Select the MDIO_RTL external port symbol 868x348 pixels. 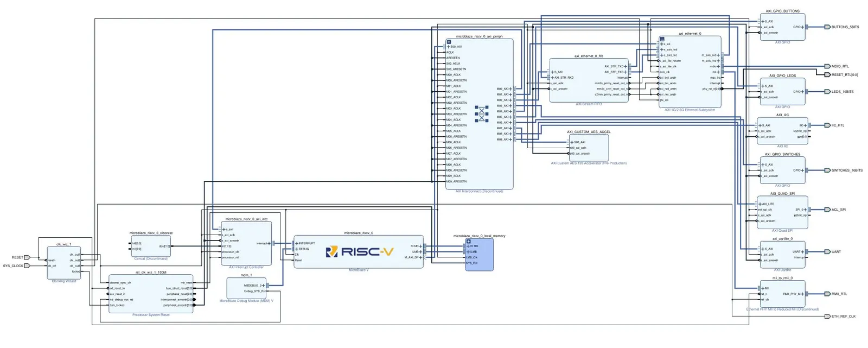[x=827, y=66]
